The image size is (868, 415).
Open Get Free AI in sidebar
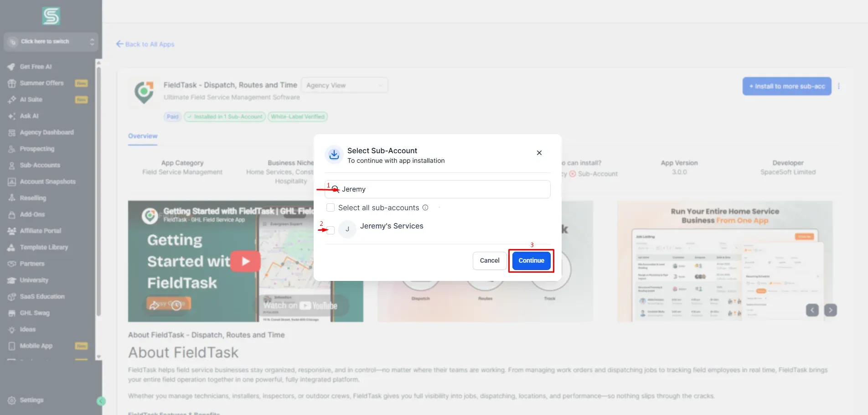pos(36,67)
